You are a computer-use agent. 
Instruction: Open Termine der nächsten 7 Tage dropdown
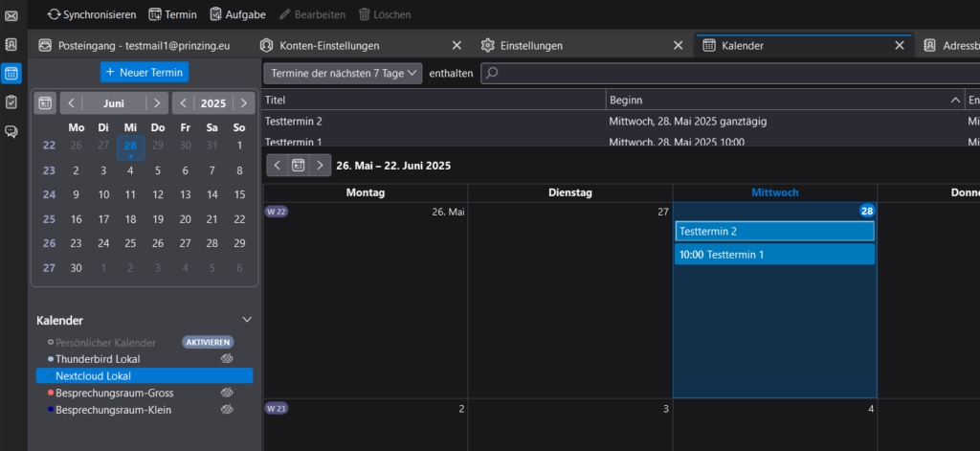click(x=344, y=73)
